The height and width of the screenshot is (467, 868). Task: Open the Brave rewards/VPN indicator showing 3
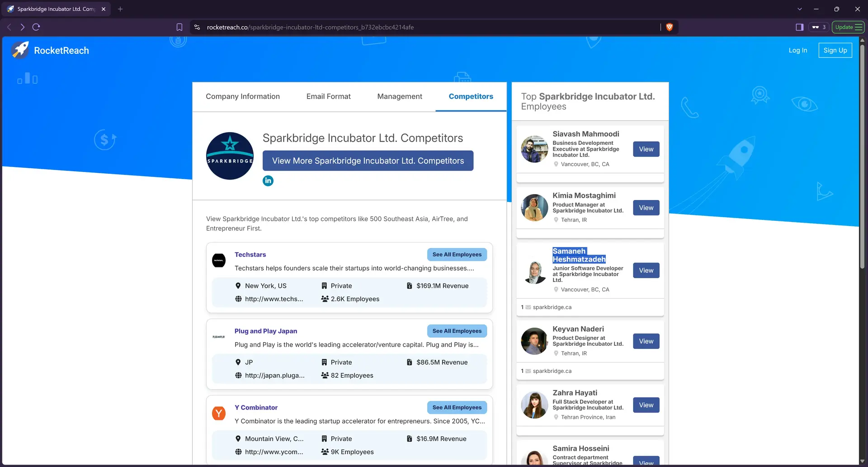point(819,27)
